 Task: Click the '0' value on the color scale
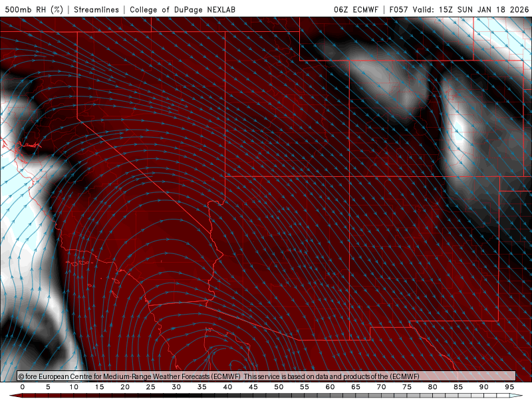[23, 387]
